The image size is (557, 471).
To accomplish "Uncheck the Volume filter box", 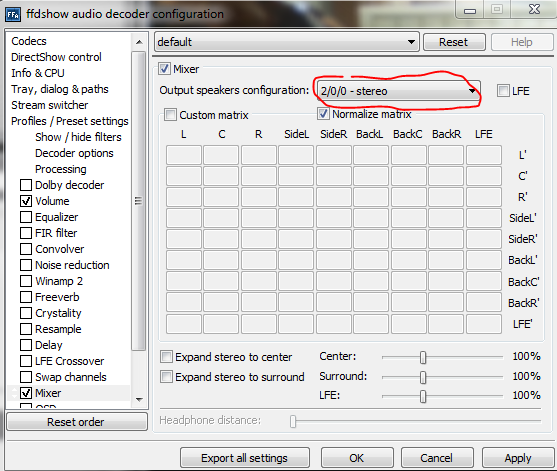I will click(26, 201).
